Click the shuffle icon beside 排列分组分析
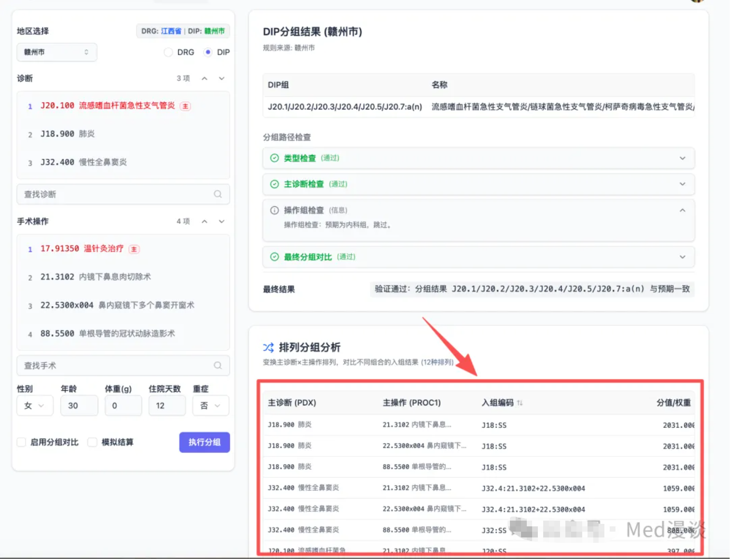730x560 pixels. [269, 347]
